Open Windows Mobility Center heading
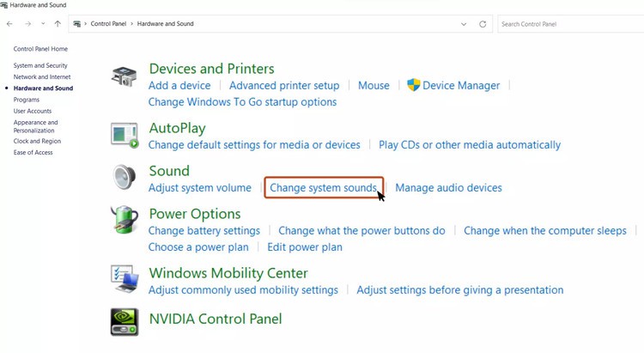Image resolution: width=644 pixels, height=353 pixels. pos(228,273)
